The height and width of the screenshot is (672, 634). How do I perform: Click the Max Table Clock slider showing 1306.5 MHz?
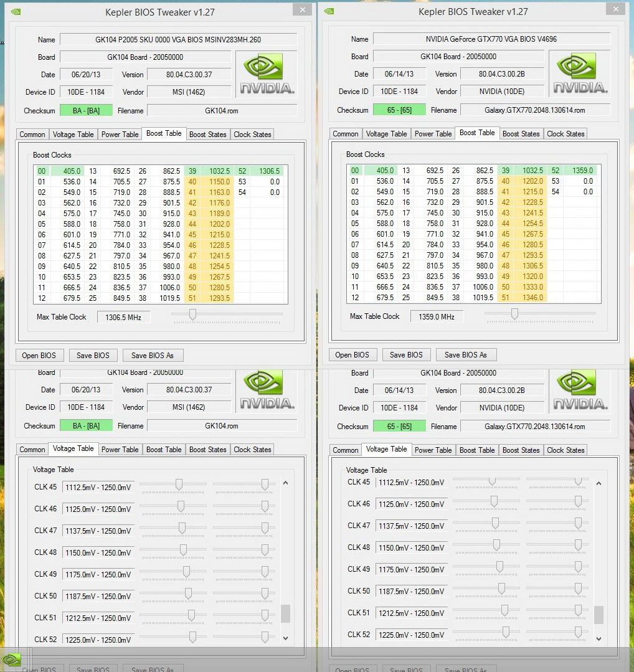192,315
